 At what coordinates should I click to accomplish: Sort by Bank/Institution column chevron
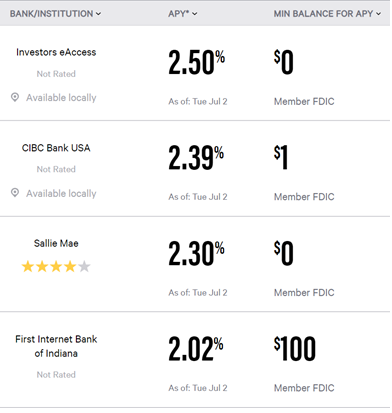(x=98, y=14)
